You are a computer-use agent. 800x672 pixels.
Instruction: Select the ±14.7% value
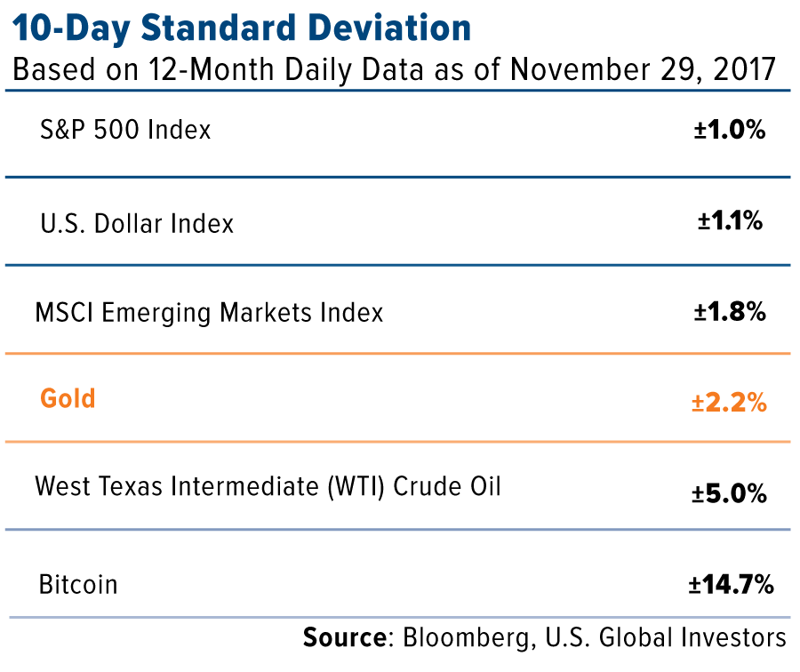(x=729, y=585)
